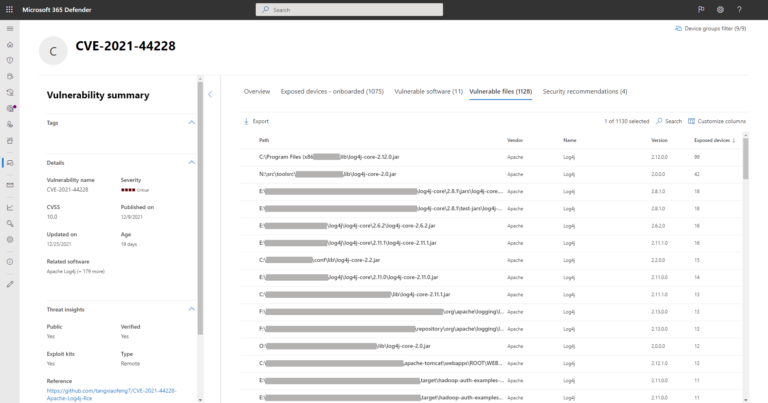Open help question mark icon
This screenshot has width=768, height=403.
click(x=739, y=9)
